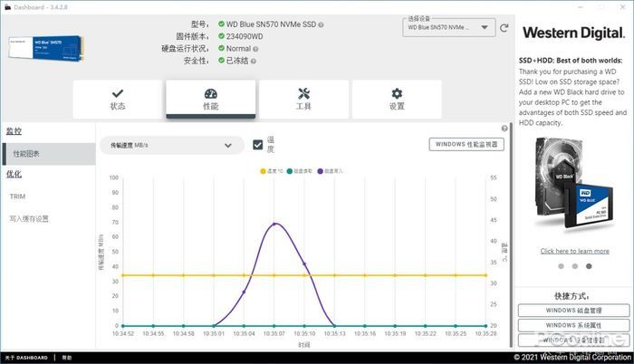The width and height of the screenshot is (634, 364).
Task: Click the SN570 SSD product image
Action: pos(45,48)
